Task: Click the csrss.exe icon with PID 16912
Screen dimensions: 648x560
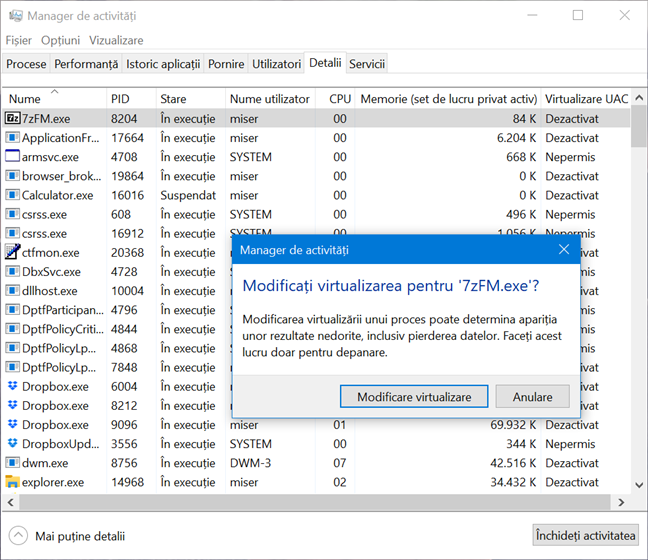Action: [12, 233]
